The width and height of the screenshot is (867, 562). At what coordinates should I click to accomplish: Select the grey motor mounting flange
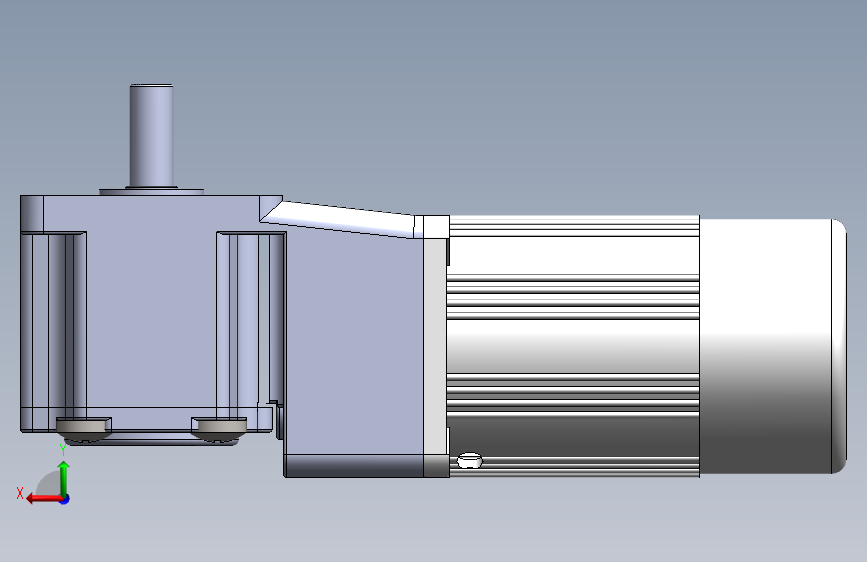[436, 346]
